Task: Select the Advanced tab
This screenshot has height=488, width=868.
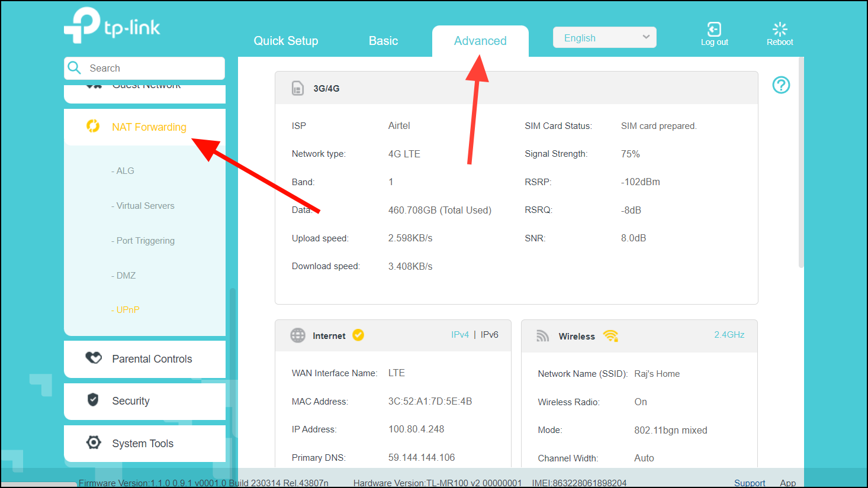Action: point(480,41)
